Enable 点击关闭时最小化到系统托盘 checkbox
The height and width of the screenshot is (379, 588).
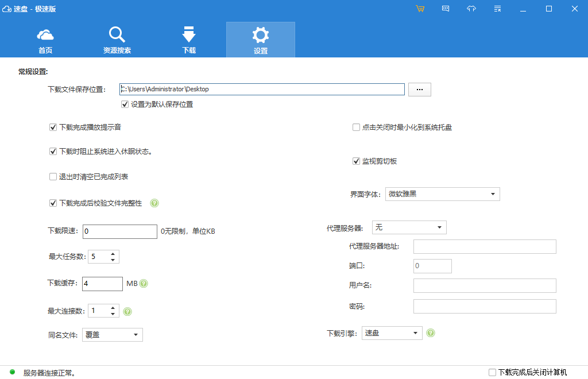point(356,127)
